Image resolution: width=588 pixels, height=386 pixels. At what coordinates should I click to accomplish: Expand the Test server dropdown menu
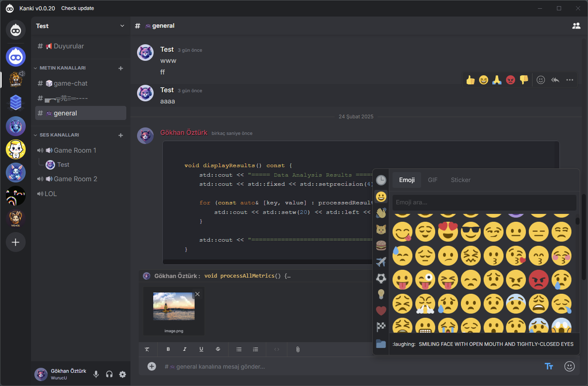point(122,26)
